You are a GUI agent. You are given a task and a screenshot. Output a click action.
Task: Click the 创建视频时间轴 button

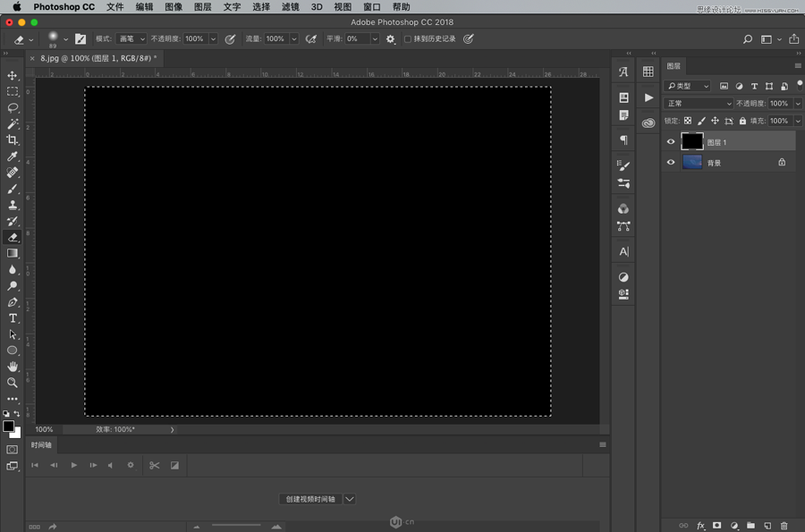coord(309,499)
